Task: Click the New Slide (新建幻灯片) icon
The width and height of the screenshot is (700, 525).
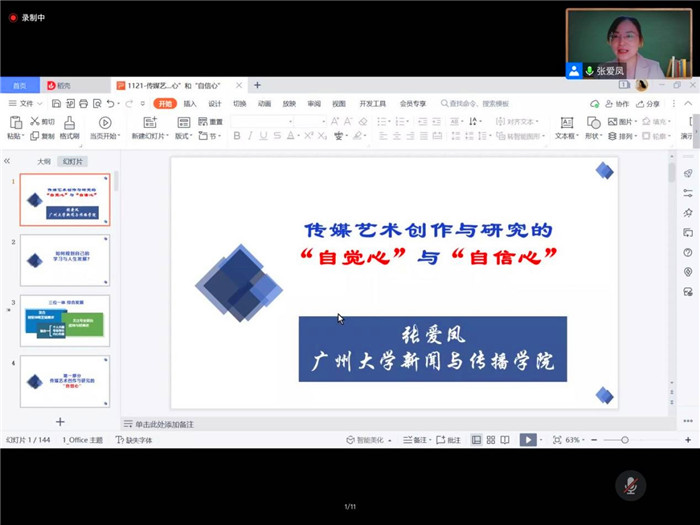Action: tap(152, 122)
